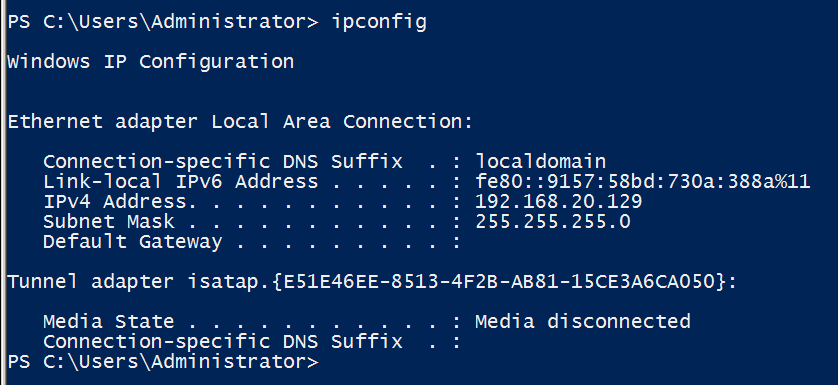Click the tunnel adapter's Connection-specific DNS Suffix label
This screenshot has height=385, width=838.
tap(222, 341)
